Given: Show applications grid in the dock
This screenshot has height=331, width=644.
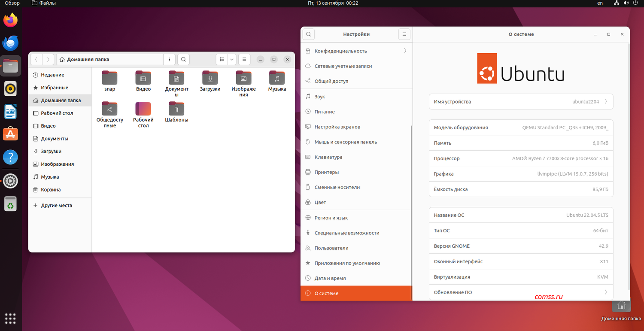Looking at the screenshot, I should [11, 318].
